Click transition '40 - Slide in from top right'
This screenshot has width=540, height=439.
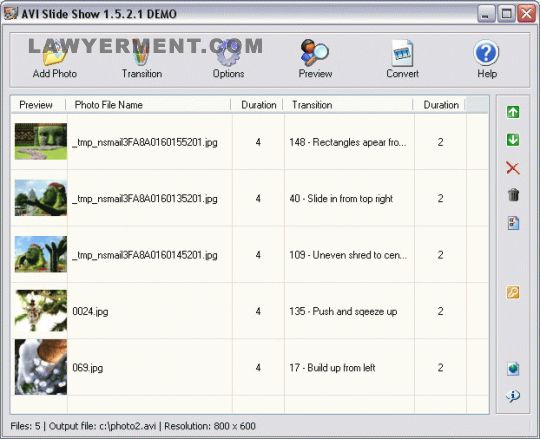[x=341, y=199]
